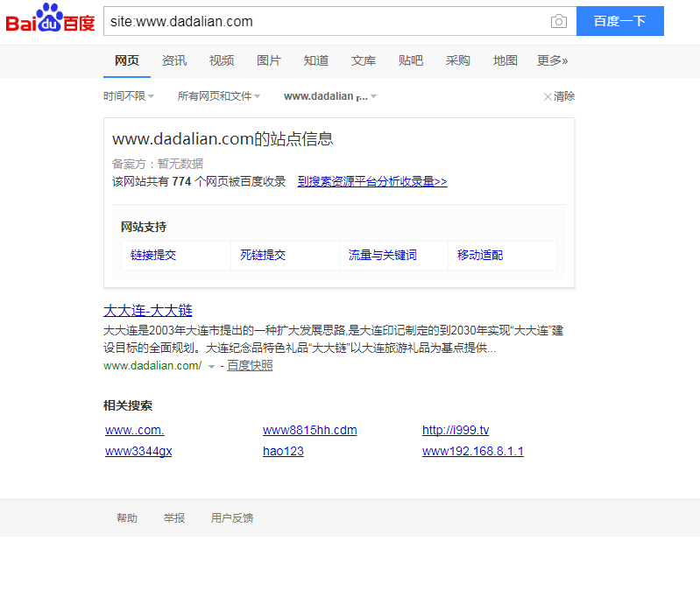This screenshot has height=598, width=700.
Task: Open related search hao123
Action: (284, 451)
